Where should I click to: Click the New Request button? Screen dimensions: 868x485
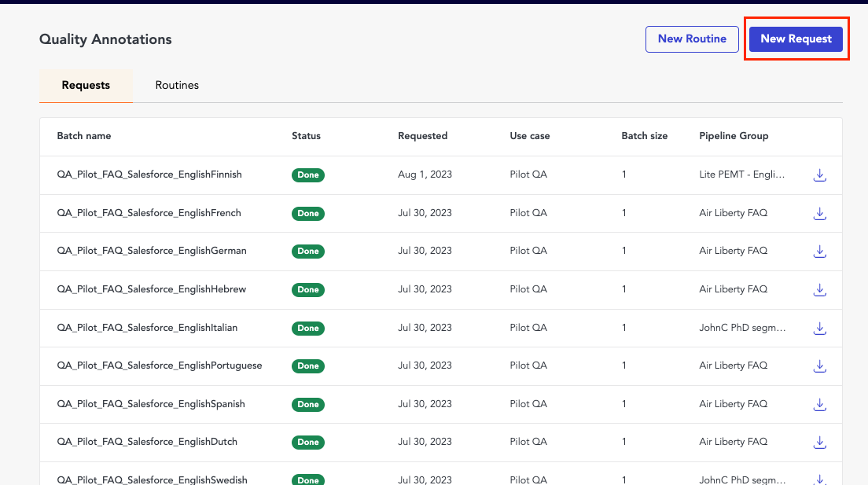click(x=796, y=39)
